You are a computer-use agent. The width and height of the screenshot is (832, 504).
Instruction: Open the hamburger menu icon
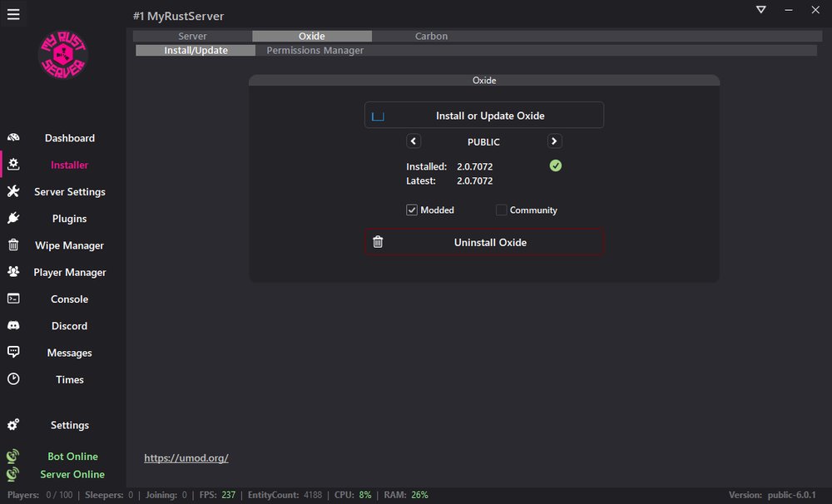pyautogui.click(x=13, y=14)
